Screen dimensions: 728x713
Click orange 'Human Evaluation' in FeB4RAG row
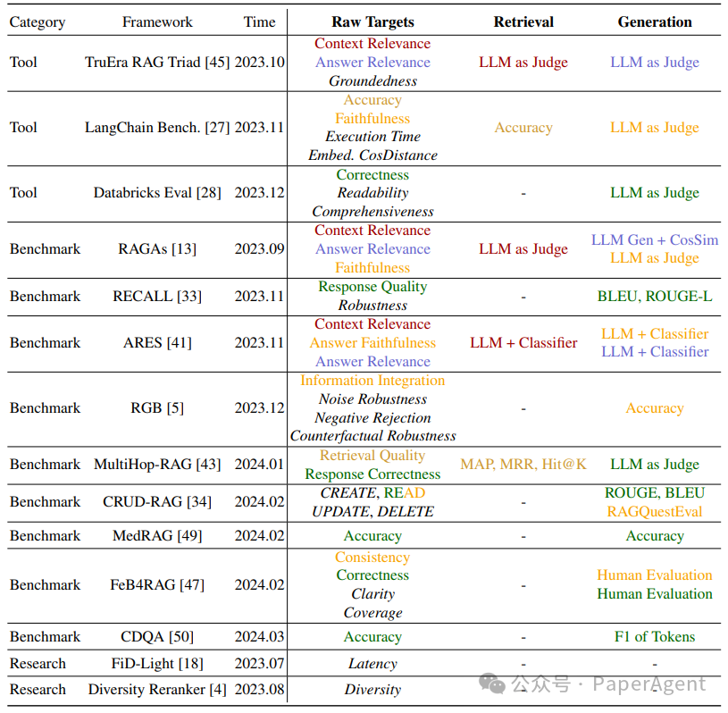tap(655, 575)
